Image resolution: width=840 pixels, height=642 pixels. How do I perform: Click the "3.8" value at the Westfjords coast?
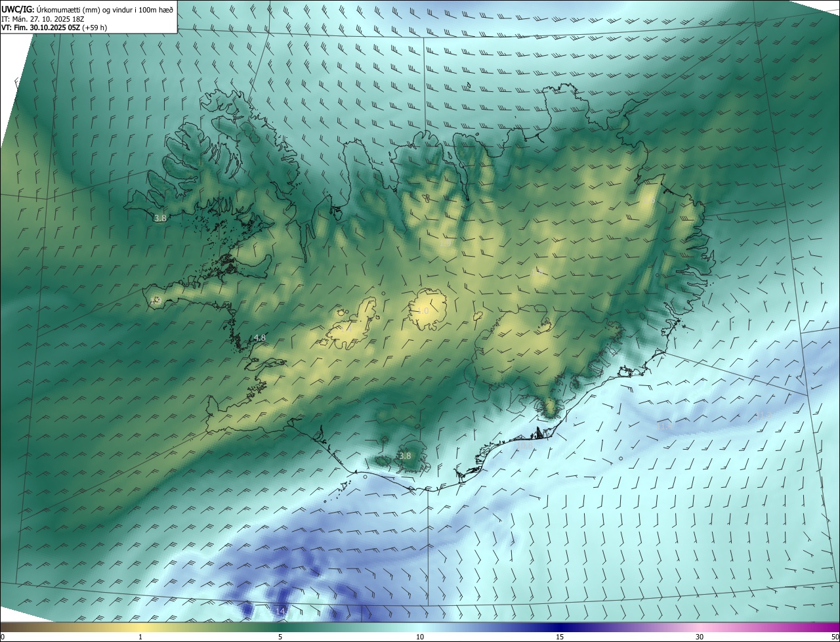[160, 218]
